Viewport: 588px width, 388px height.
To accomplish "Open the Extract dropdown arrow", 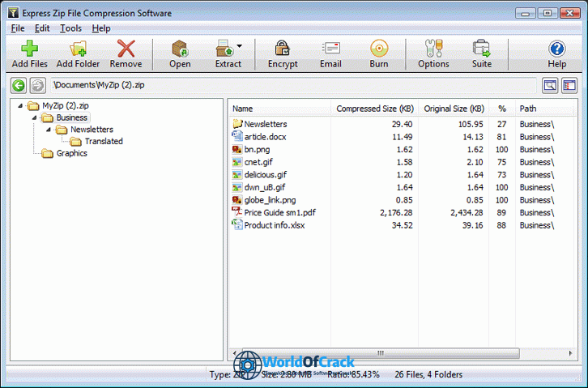I will (x=239, y=46).
